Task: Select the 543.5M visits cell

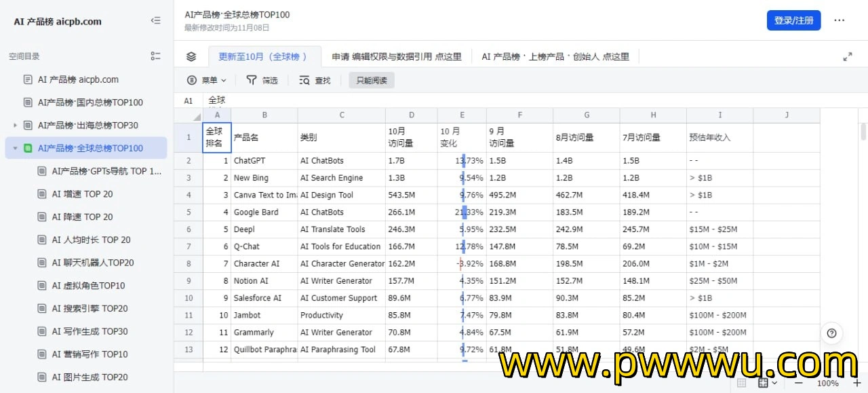Action: (x=412, y=195)
